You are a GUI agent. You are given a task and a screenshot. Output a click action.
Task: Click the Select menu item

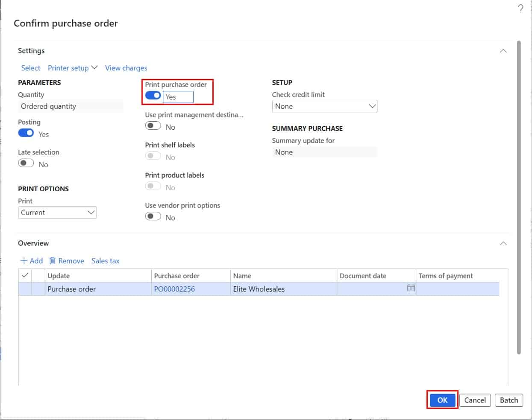(x=31, y=68)
